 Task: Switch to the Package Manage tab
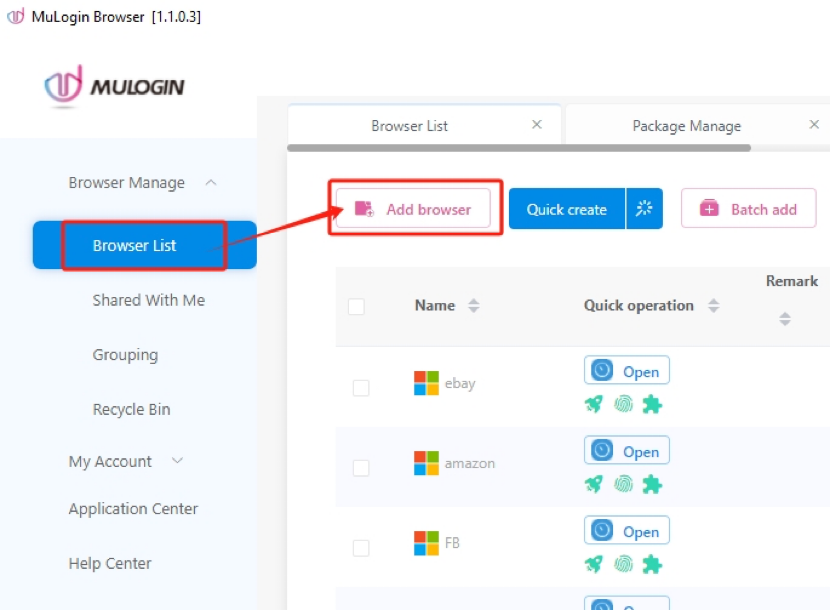point(686,126)
